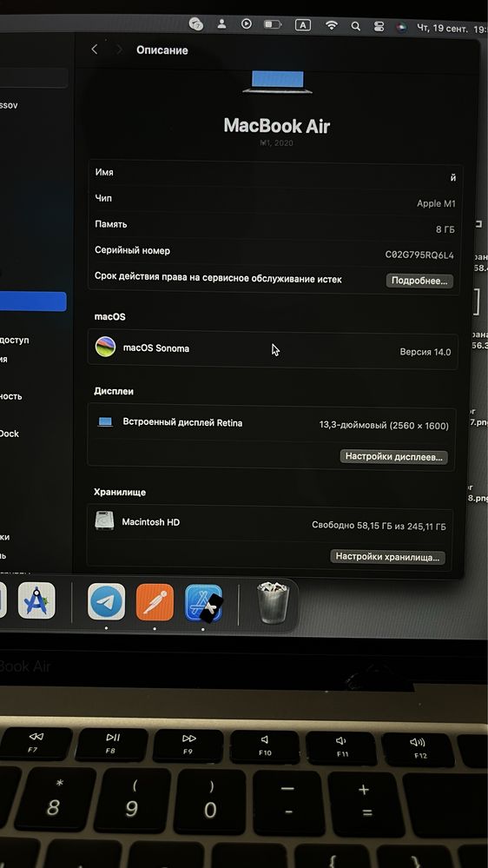Viewport: 488px width, 868px height.
Task: Click '13,3-дюймовый (2560 × 1600)' text
Action: point(384,426)
